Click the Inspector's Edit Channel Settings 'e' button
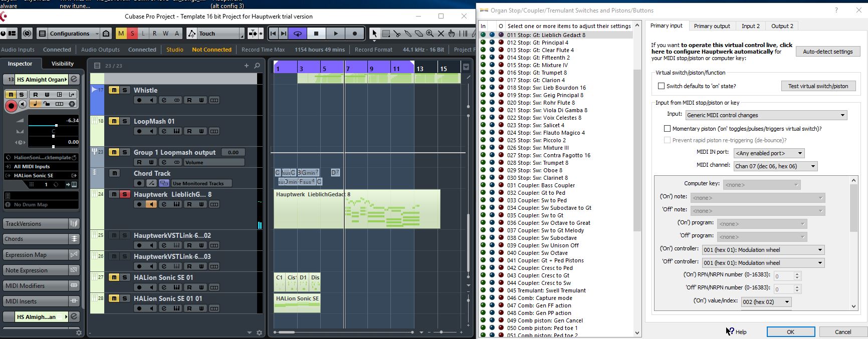The height and width of the screenshot is (339, 868). pos(74,79)
